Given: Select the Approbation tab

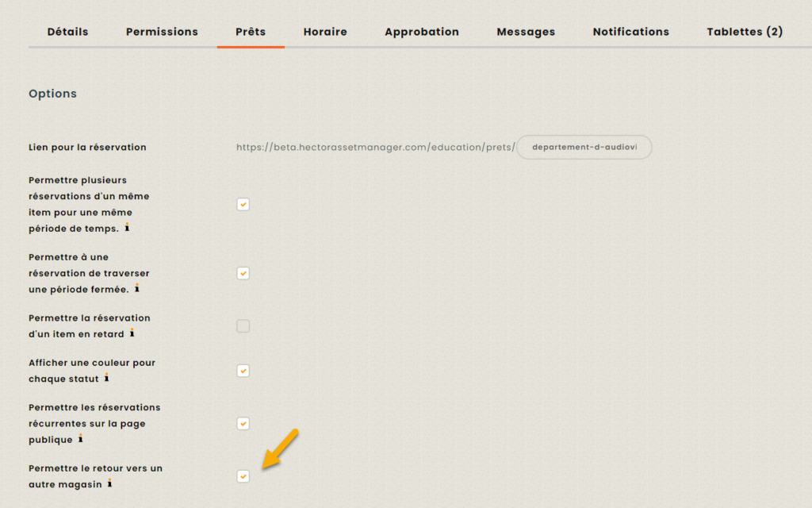Looking at the screenshot, I should coord(422,32).
